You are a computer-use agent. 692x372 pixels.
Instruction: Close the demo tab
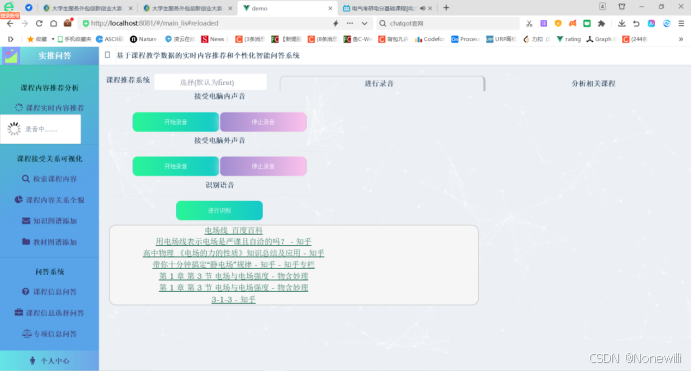point(330,8)
